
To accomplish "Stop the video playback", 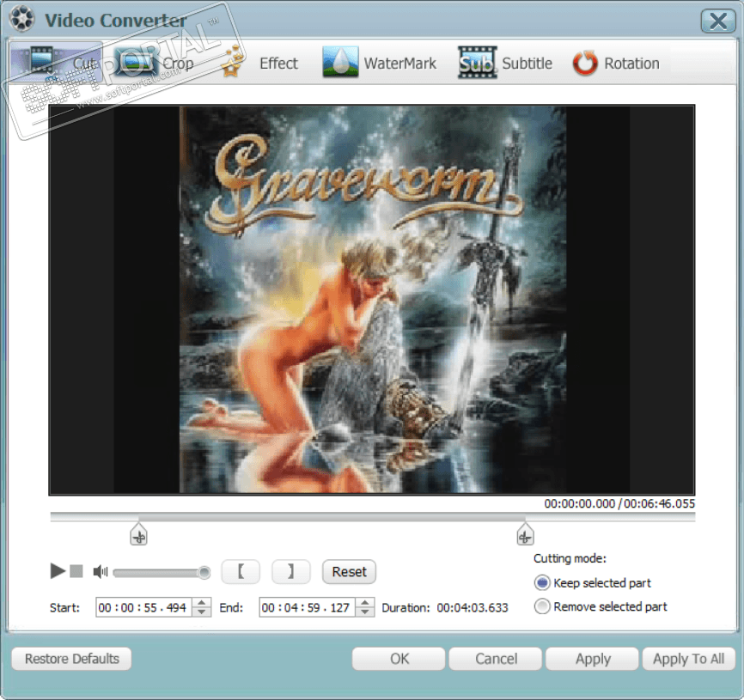I will pos(76,571).
